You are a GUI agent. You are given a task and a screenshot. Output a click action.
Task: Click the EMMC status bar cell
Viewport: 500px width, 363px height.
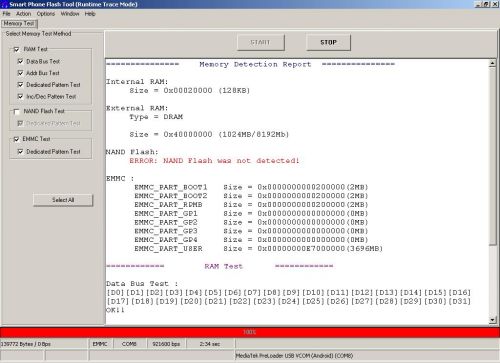(100, 344)
